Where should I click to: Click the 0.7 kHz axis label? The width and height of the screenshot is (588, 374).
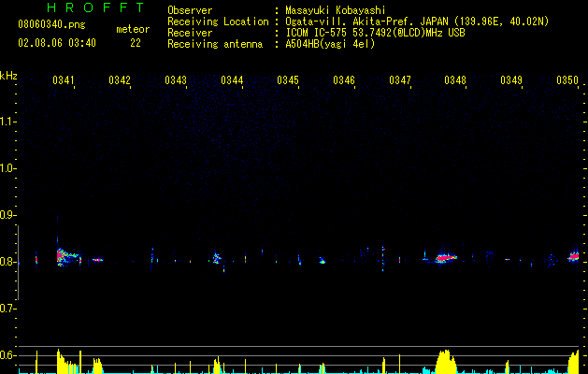pos(7,309)
